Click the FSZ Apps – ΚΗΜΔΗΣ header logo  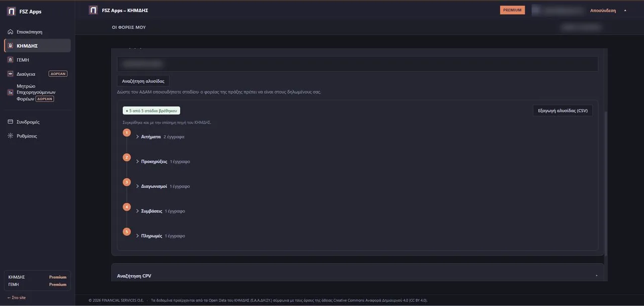click(x=93, y=10)
